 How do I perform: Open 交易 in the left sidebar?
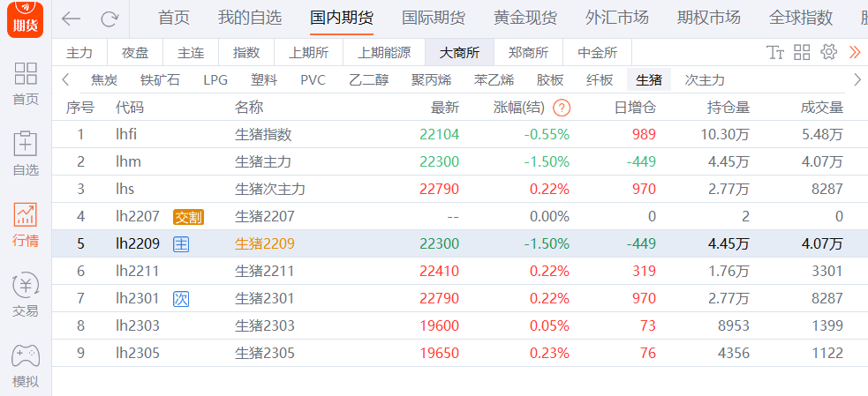pyautogui.click(x=26, y=295)
